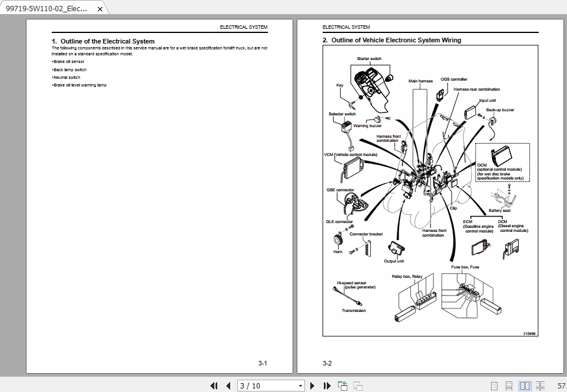Jump to the first page
The height and width of the screenshot is (392, 567).
[214, 385]
